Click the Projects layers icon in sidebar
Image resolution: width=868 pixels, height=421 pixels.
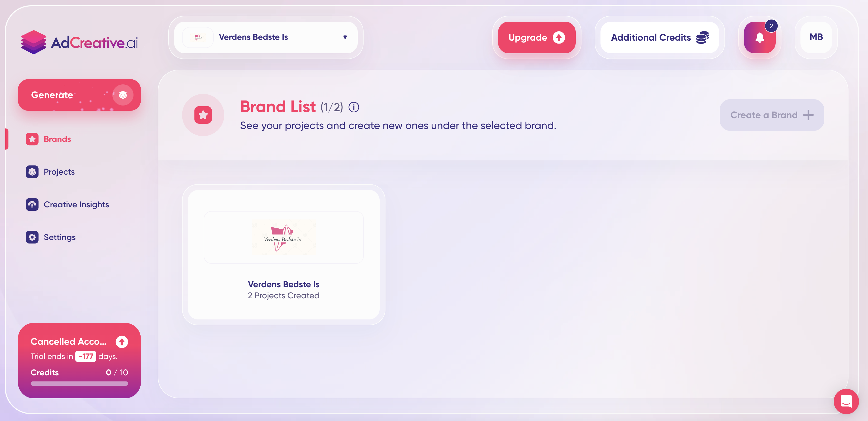32,172
